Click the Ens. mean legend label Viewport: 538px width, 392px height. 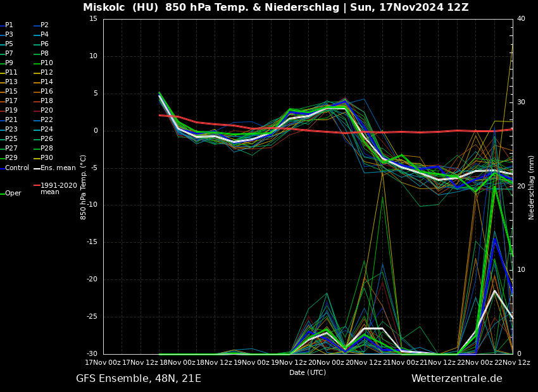pyautogui.click(x=58, y=168)
